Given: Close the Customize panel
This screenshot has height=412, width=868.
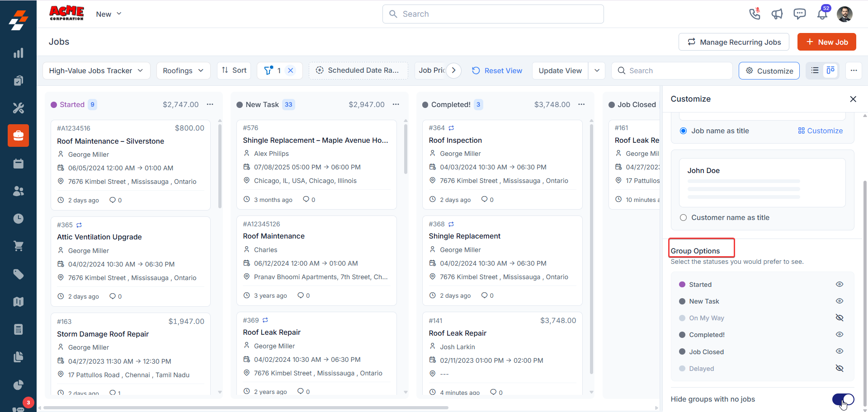Looking at the screenshot, I should tap(853, 99).
